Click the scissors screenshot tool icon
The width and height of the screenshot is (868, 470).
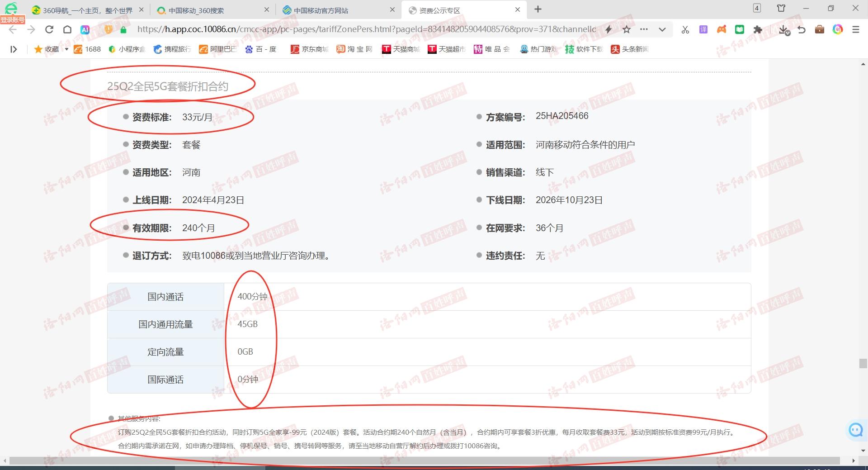[685, 29]
